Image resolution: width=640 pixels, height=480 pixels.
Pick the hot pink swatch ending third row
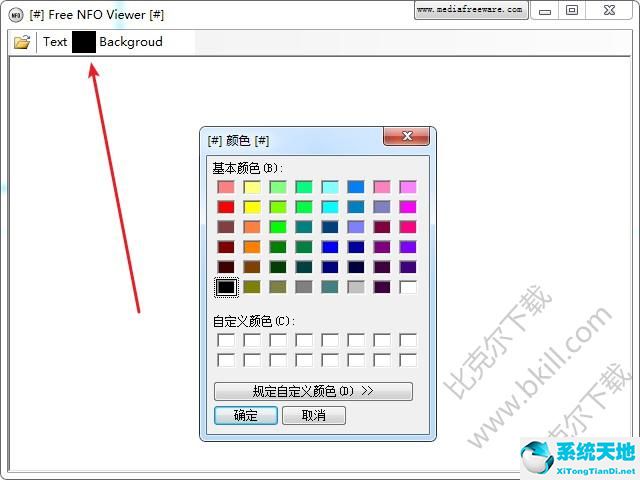(x=408, y=227)
